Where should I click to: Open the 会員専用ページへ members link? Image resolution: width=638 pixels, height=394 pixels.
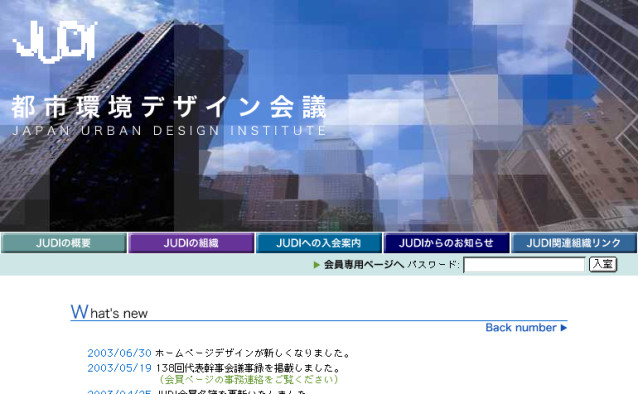pos(364,265)
